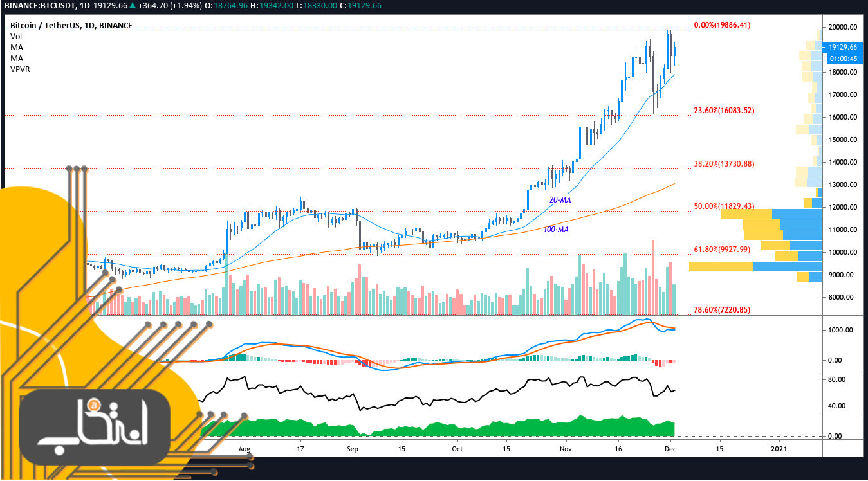Click 11000.00 on the price axis
Viewport: 868px width, 481px height.
[x=843, y=230]
